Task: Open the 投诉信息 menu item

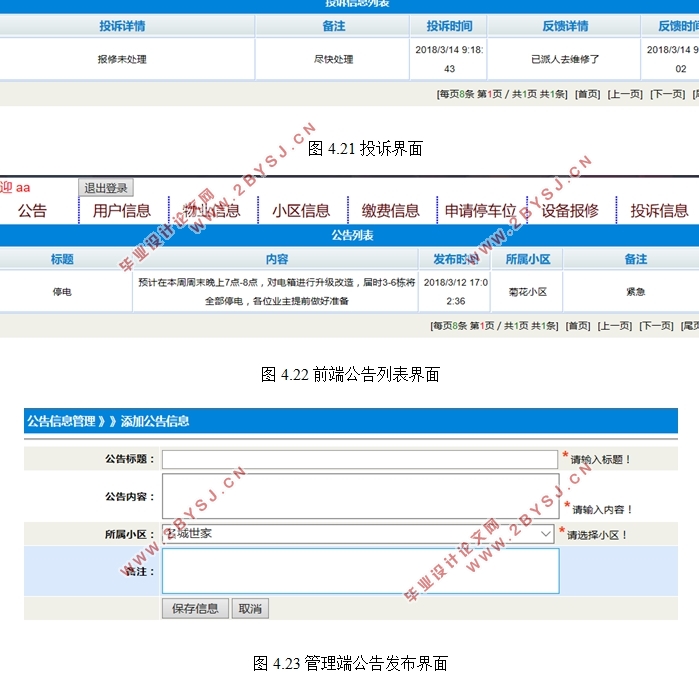Action: 659,210
